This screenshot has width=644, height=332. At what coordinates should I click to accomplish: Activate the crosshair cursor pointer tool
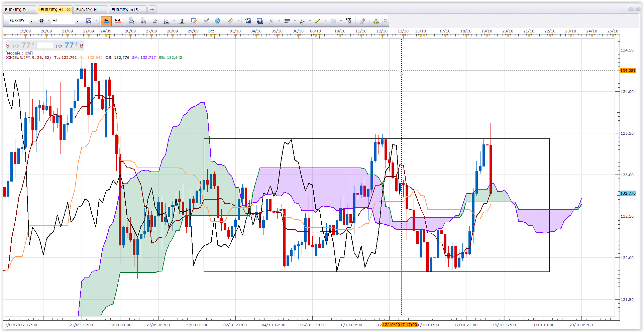(x=155, y=21)
